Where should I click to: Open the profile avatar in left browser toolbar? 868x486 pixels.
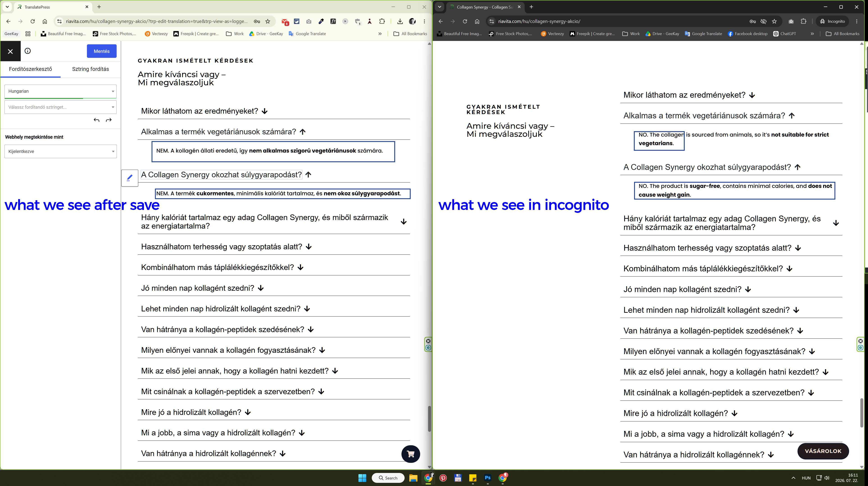click(x=412, y=21)
